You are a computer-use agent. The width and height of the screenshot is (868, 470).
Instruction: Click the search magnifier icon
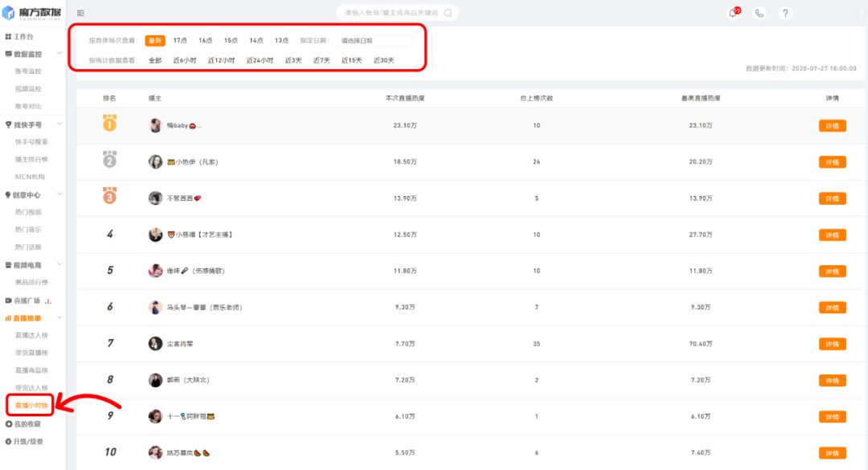pyautogui.click(x=448, y=13)
